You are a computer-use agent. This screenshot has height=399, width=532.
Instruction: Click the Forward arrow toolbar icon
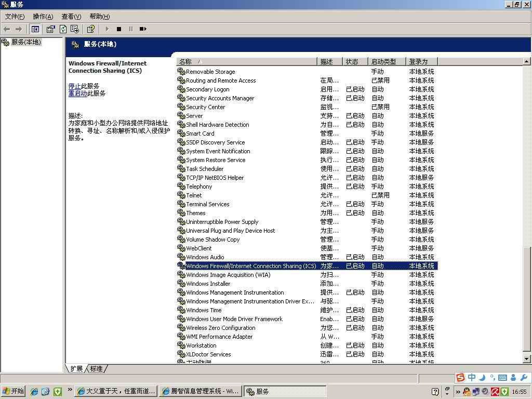pos(19,29)
